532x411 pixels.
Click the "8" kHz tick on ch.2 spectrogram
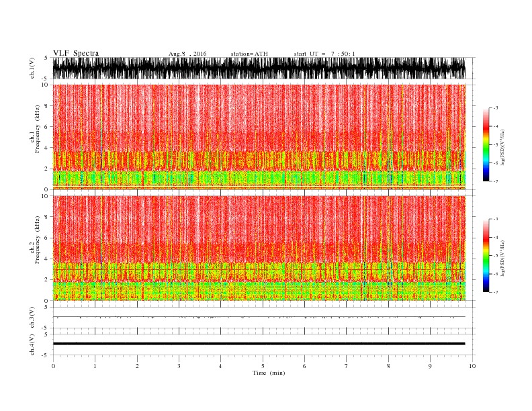click(x=46, y=217)
